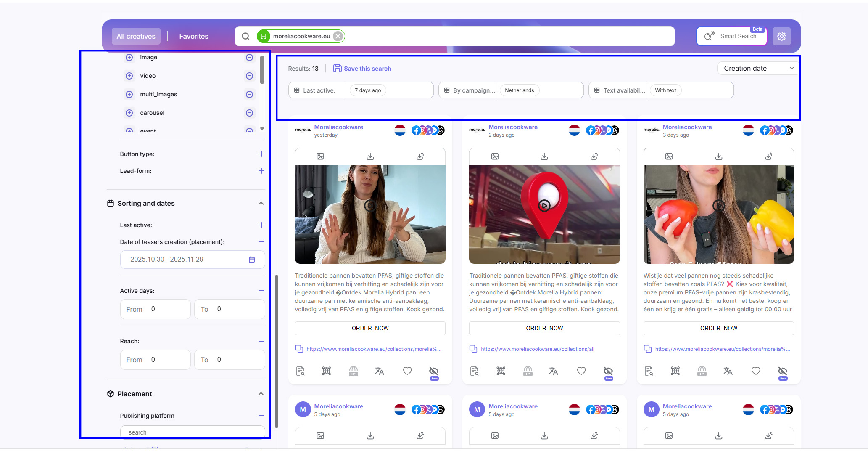This screenshot has height=472, width=868.
Task: Add the heart favorite on first creative card
Action: tap(407, 371)
